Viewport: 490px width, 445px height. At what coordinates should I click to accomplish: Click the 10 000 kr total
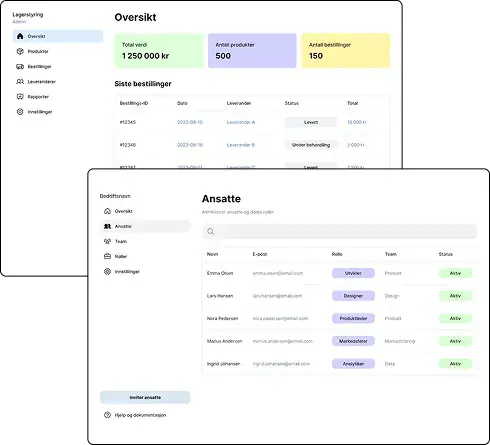pyautogui.click(x=357, y=122)
